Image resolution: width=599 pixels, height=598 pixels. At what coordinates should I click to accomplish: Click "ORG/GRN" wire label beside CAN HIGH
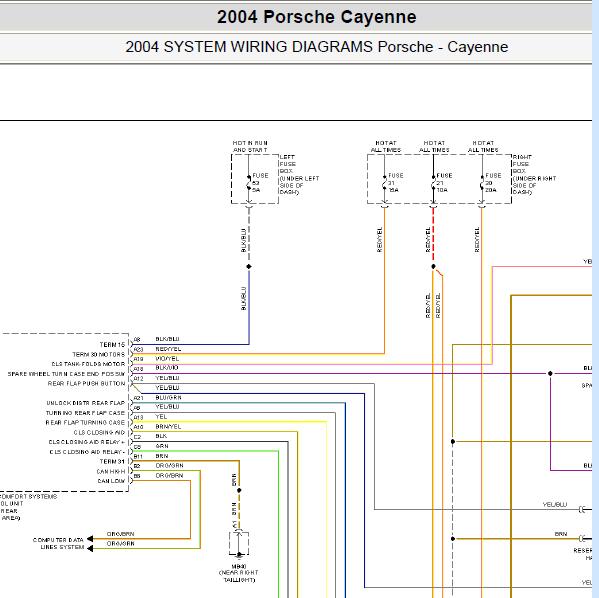click(x=169, y=466)
